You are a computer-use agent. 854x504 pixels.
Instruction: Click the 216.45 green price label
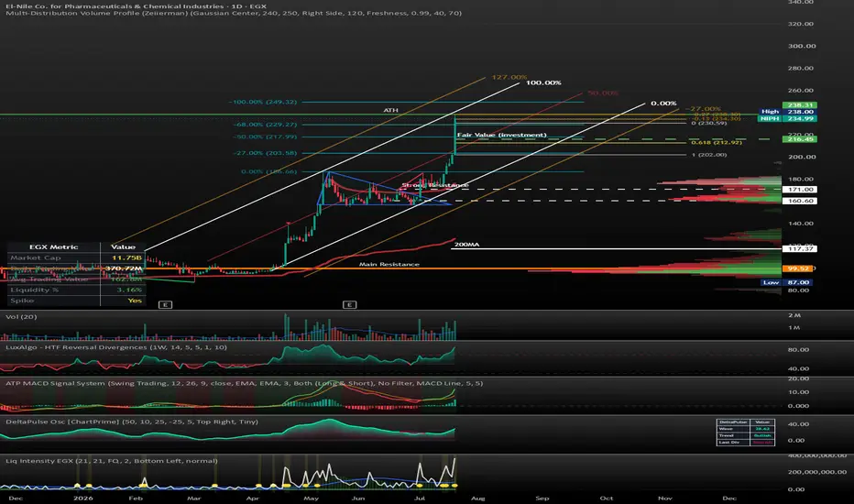point(800,139)
